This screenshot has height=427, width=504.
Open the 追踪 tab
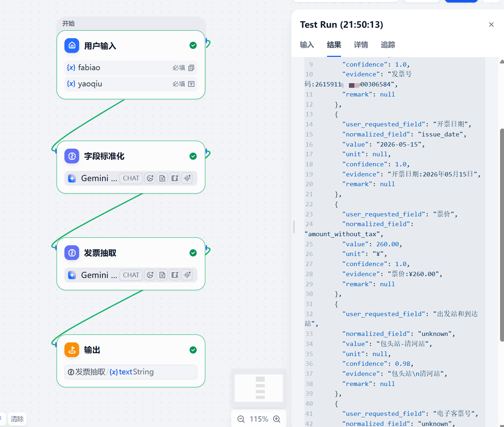pos(388,45)
